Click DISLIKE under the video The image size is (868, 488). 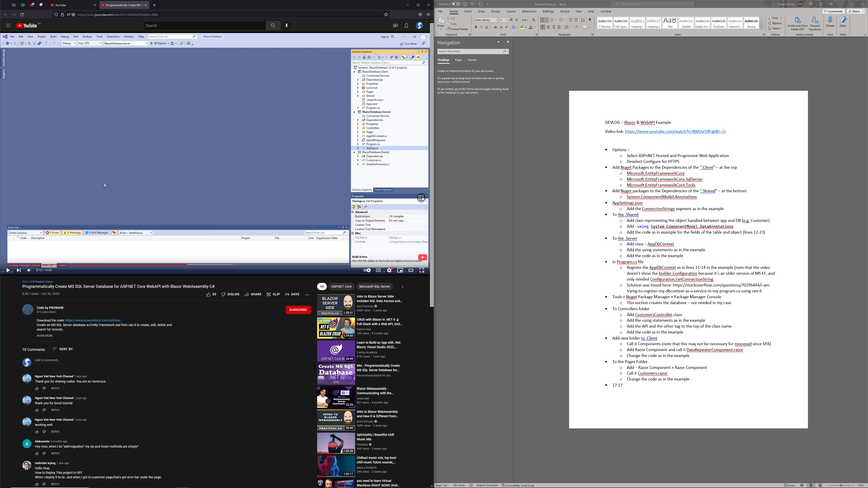pos(231,294)
